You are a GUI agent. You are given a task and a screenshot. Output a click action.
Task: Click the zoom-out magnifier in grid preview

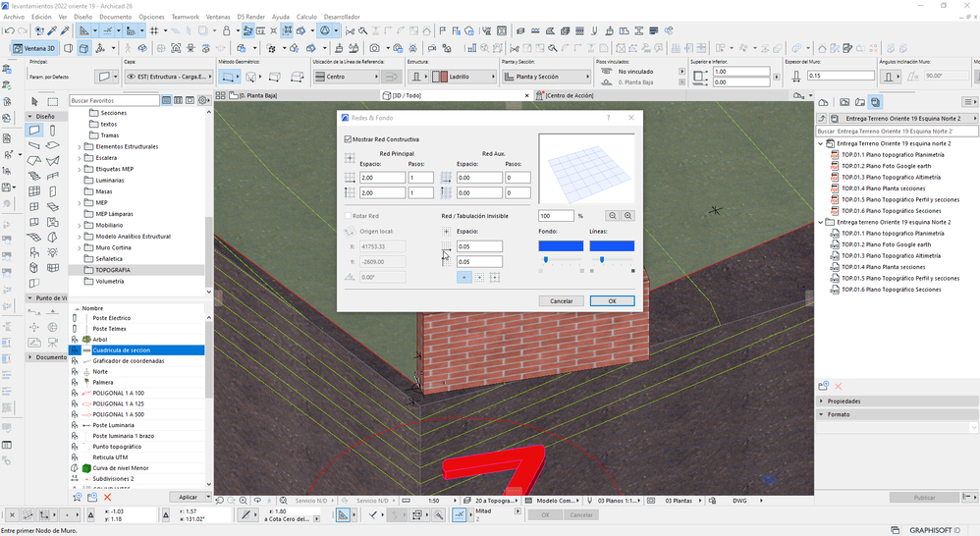pos(612,216)
